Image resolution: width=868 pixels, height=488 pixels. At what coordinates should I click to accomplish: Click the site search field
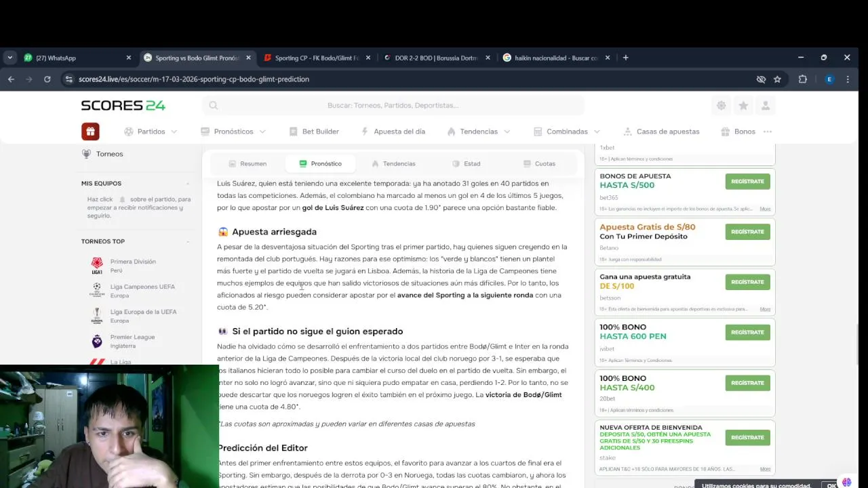click(393, 106)
